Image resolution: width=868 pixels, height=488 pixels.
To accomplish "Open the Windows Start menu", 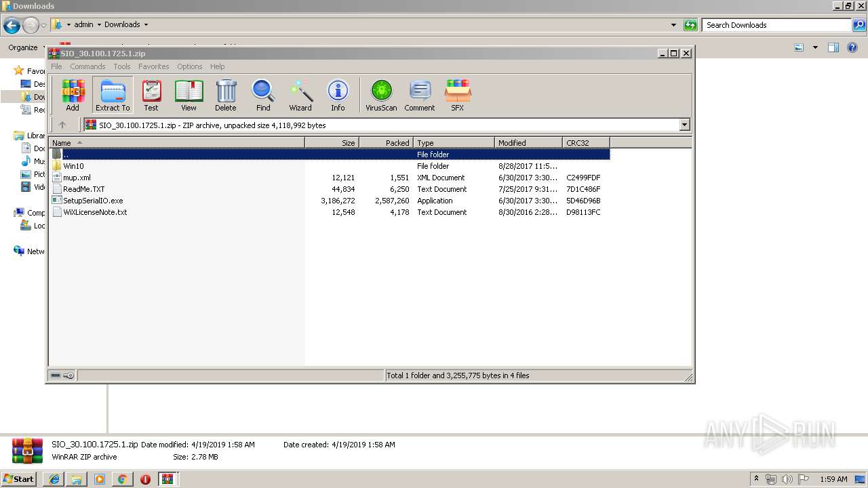I will click(19, 479).
